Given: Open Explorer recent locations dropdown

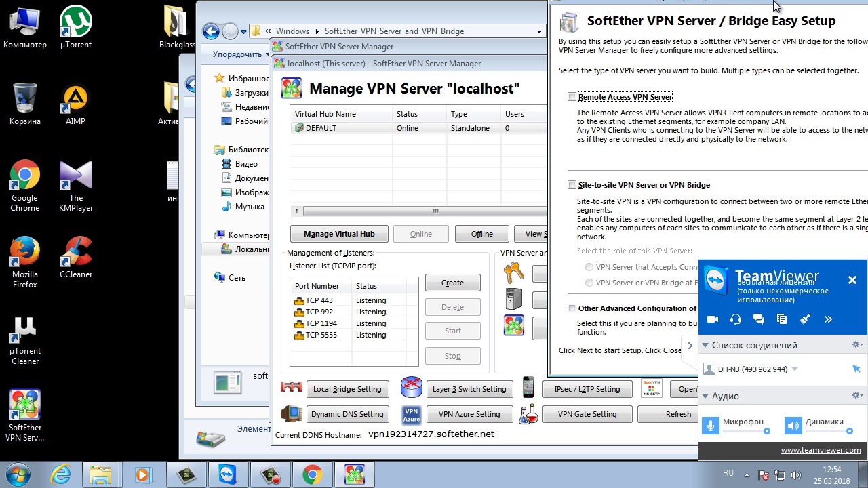Looking at the screenshot, I should [x=243, y=31].
